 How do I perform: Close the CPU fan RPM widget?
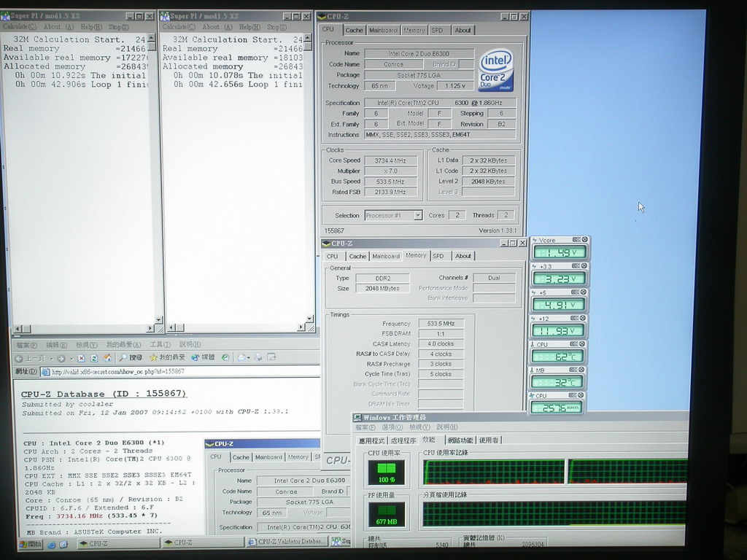(x=581, y=395)
